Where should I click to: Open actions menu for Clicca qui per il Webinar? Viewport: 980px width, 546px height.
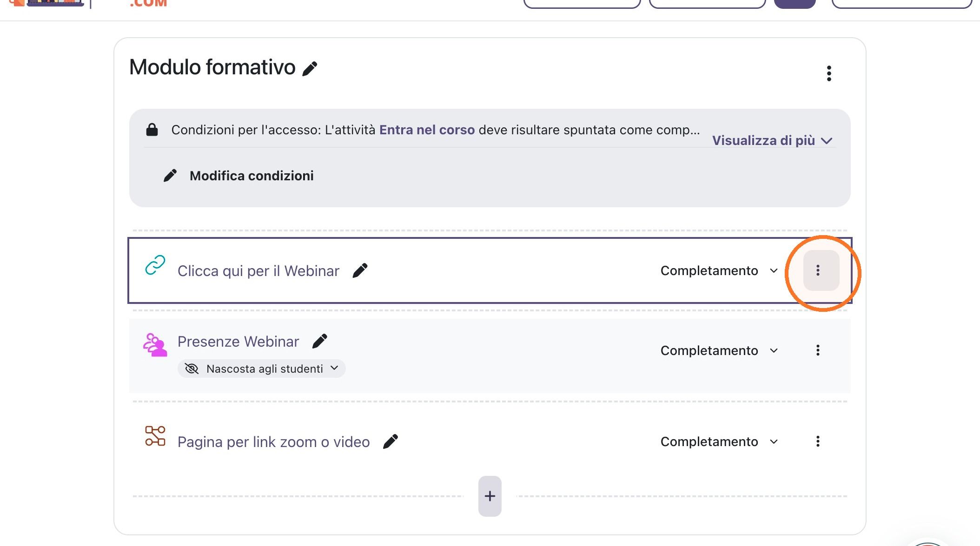point(821,270)
